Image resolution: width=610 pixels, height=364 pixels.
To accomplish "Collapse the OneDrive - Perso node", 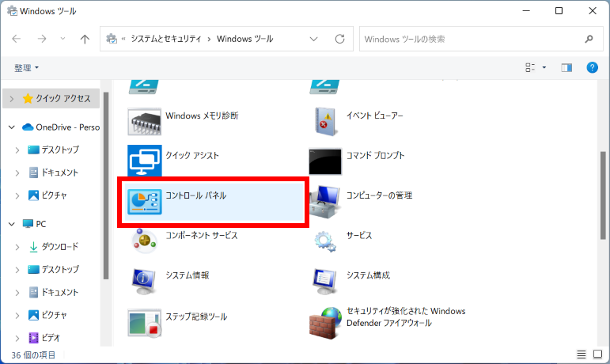I will (x=12, y=127).
